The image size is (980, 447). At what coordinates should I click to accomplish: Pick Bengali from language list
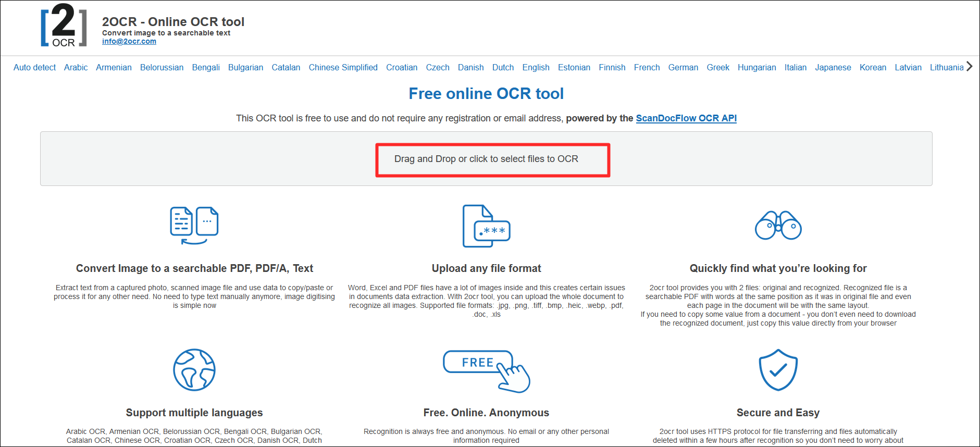coord(206,67)
